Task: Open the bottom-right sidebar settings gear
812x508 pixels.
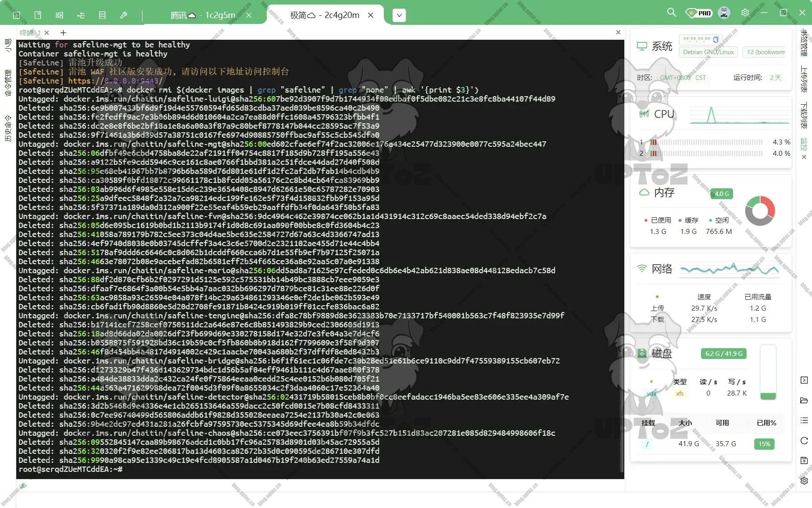Action: pyautogui.click(x=804, y=481)
